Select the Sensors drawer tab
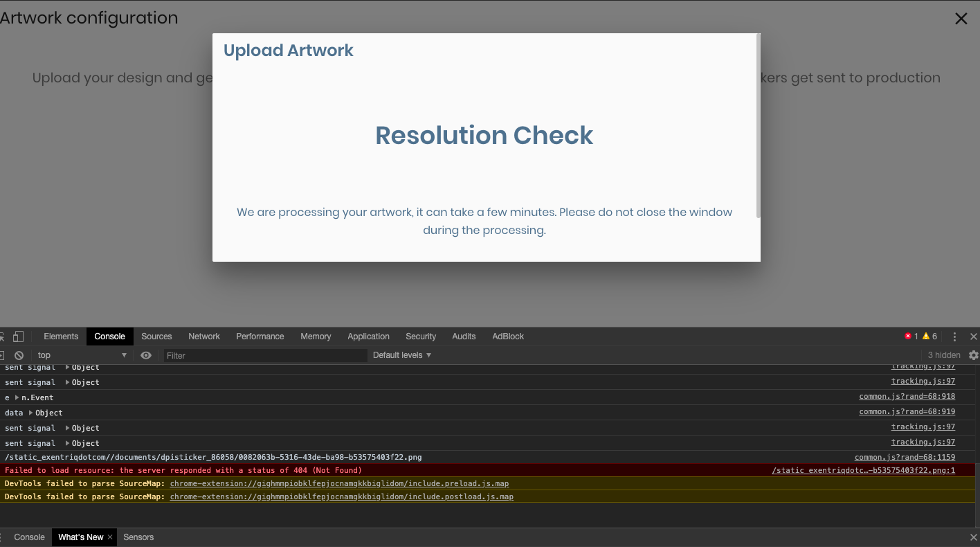 pos(138,537)
